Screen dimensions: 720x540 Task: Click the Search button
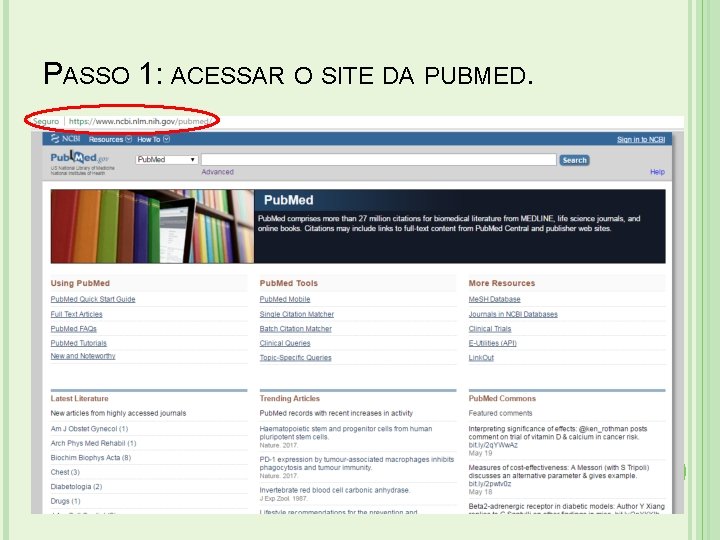574,160
